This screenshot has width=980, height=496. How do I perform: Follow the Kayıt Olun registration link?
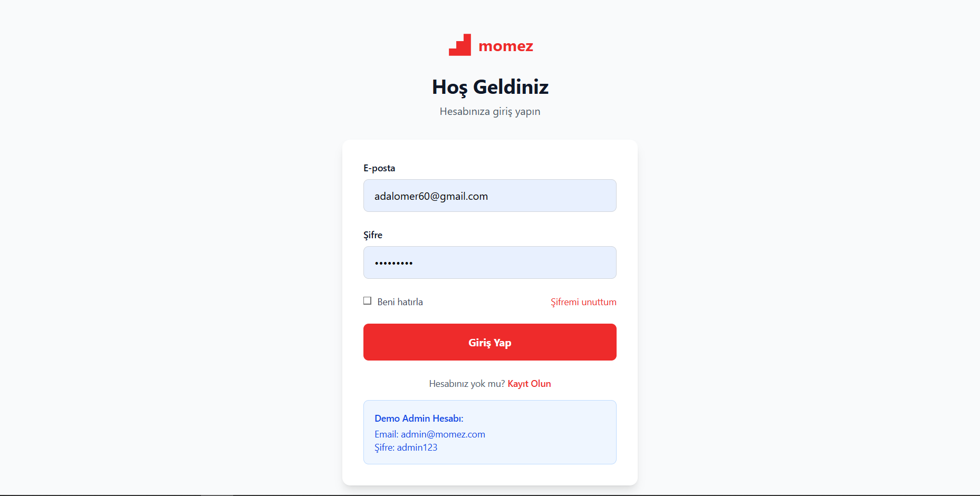[x=529, y=384]
